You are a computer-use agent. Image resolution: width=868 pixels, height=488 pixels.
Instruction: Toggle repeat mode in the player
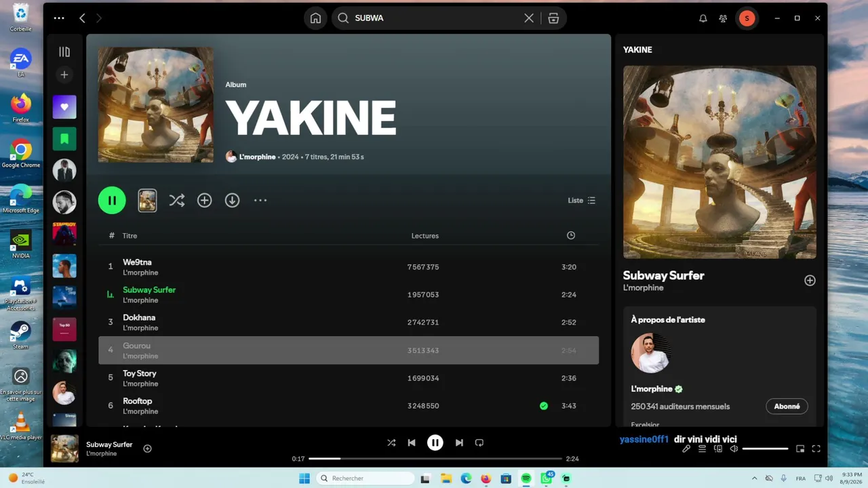[479, 443]
